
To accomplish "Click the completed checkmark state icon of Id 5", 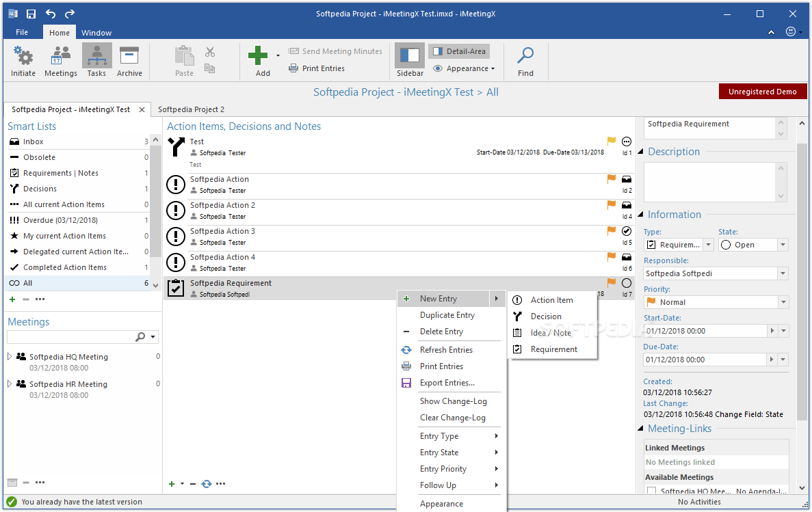I will 627,231.
